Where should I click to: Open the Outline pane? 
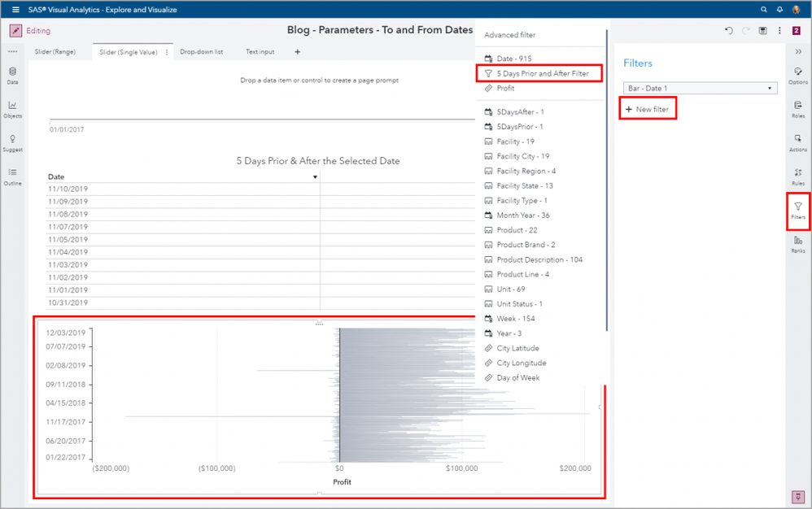click(12, 177)
